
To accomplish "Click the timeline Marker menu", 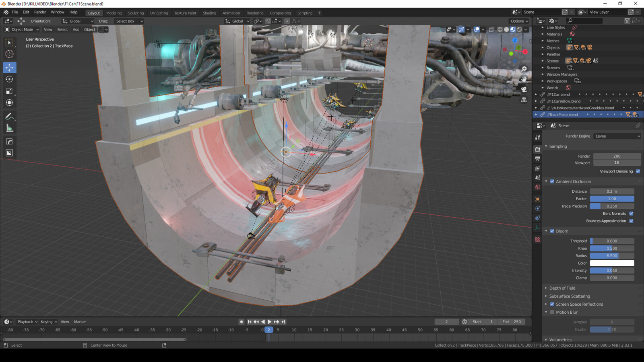I will (x=80, y=322).
